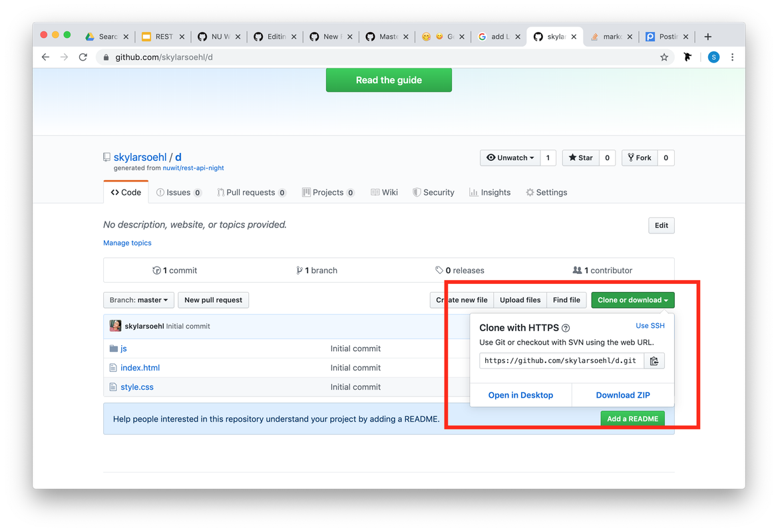Open the Branch: master selector
The height and width of the screenshot is (532, 778).
coord(138,300)
